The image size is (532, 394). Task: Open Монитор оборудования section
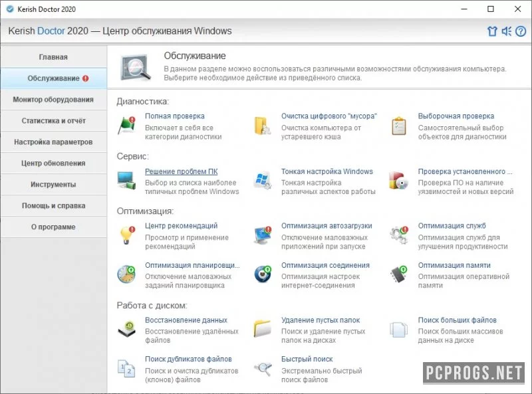[x=53, y=100]
